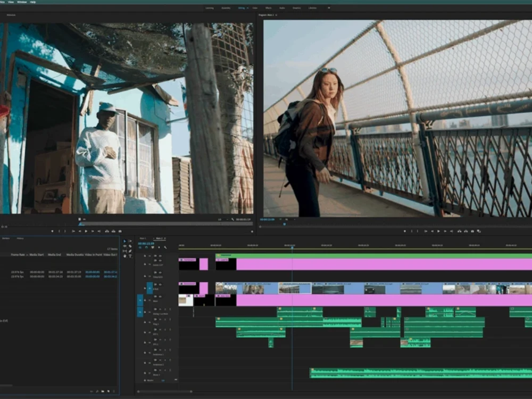Open timeline display settings wrench

pos(165,247)
